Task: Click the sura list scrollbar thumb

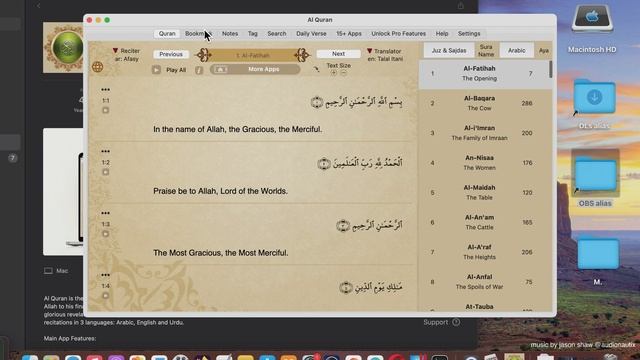Action: click(551, 69)
